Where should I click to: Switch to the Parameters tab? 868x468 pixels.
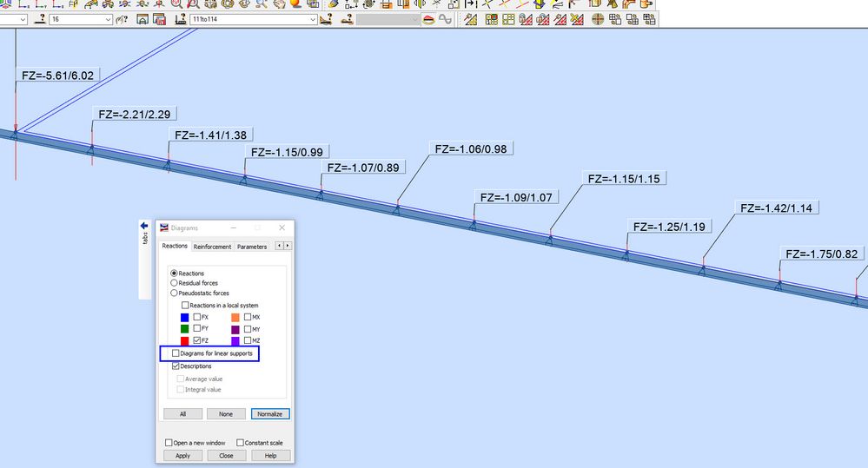click(x=252, y=247)
